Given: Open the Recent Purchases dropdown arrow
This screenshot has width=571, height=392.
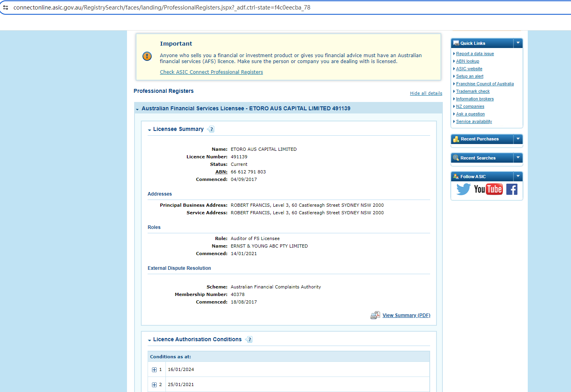Looking at the screenshot, I should 518,139.
